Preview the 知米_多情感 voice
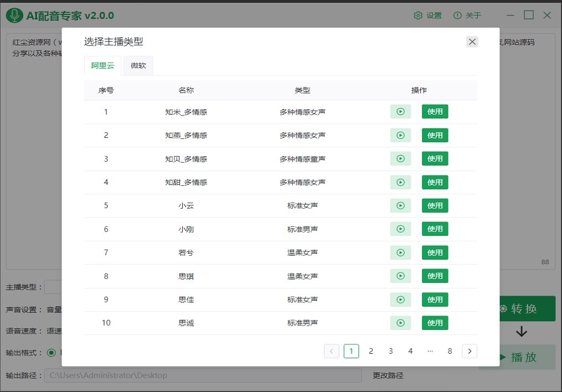The height and width of the screenshot is (392, 562). tap(400, 112)
